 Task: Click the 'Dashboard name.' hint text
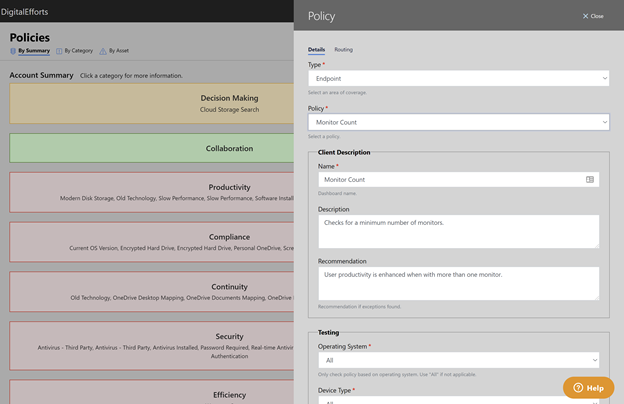point(337,193)
